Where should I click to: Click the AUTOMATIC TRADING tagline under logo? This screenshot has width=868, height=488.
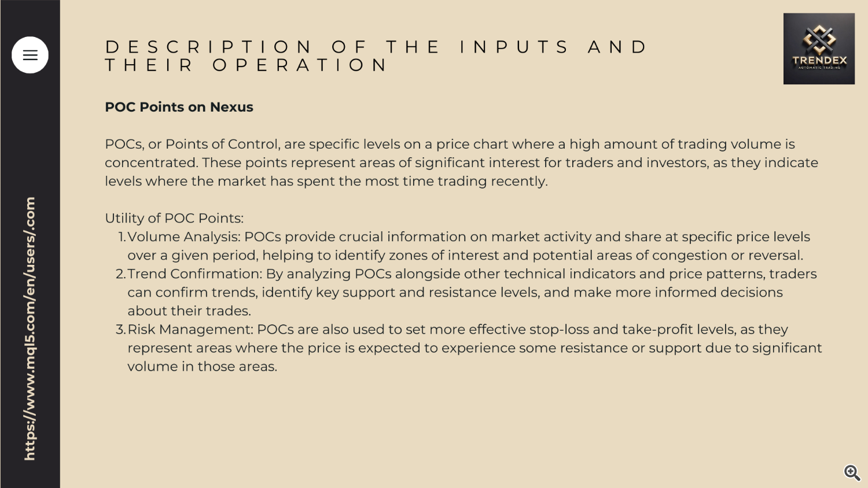pyautogui.click(x=819, y=68)
